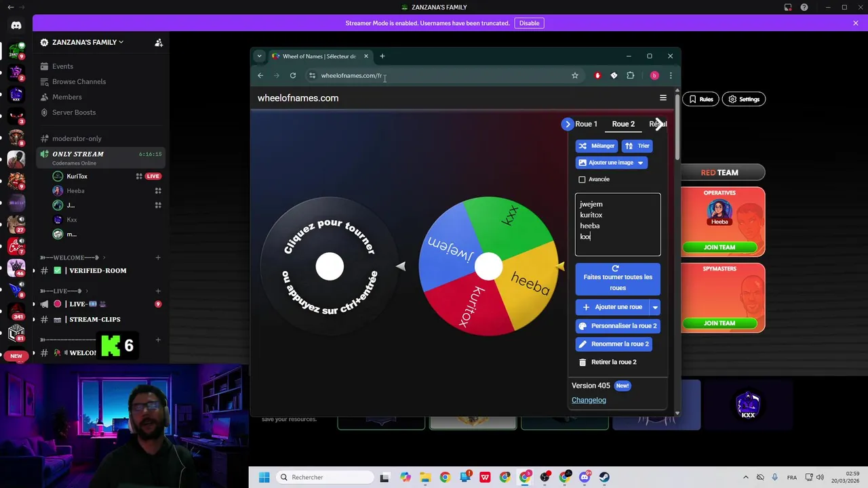Add a channel to the WELCOME category

158,258
